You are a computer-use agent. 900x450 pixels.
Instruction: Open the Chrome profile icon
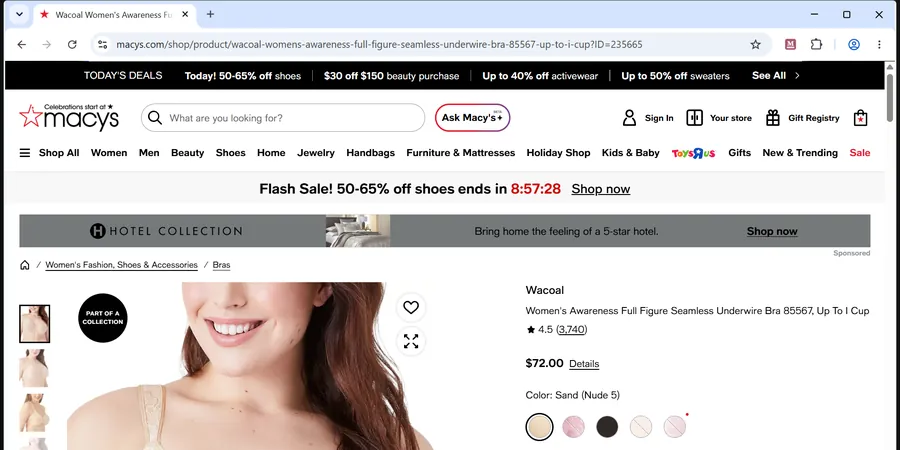point(854,44)
